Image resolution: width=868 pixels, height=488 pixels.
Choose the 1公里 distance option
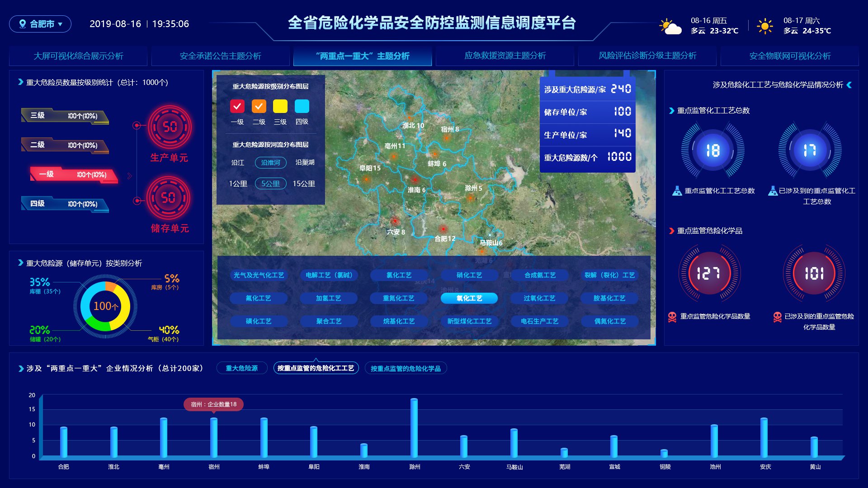click(238, 184)
